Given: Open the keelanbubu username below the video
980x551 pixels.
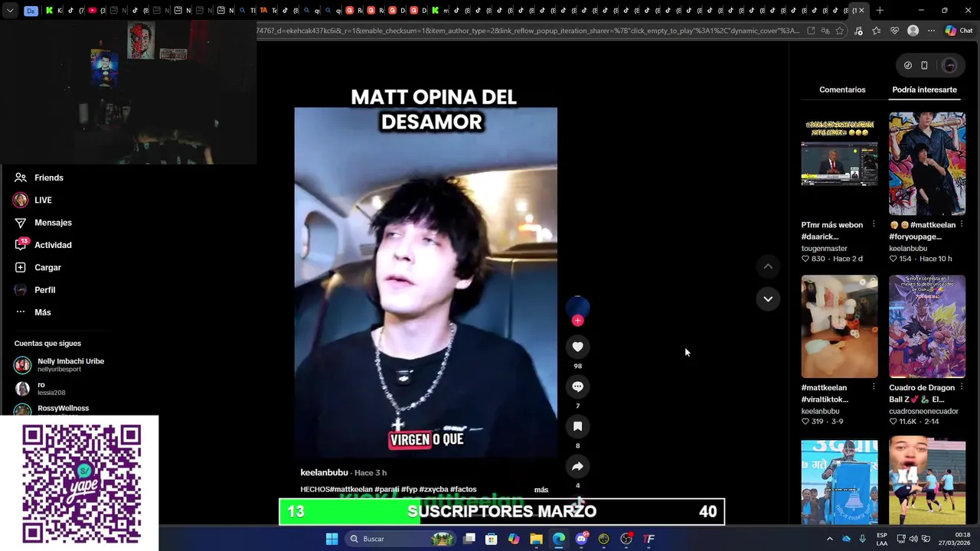Looking at the screenshot, I should [x=324, y=473].
